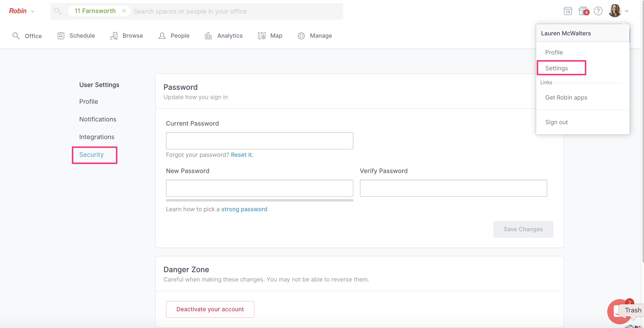
Task: Remove the 11 Farnsworth filter chip
Action: [x=124, y=11]
